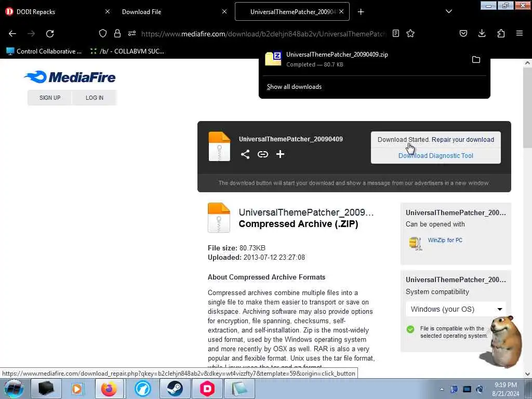Toggle reader view icon
This screenshot has height=399, width=532.
(395, 33)
